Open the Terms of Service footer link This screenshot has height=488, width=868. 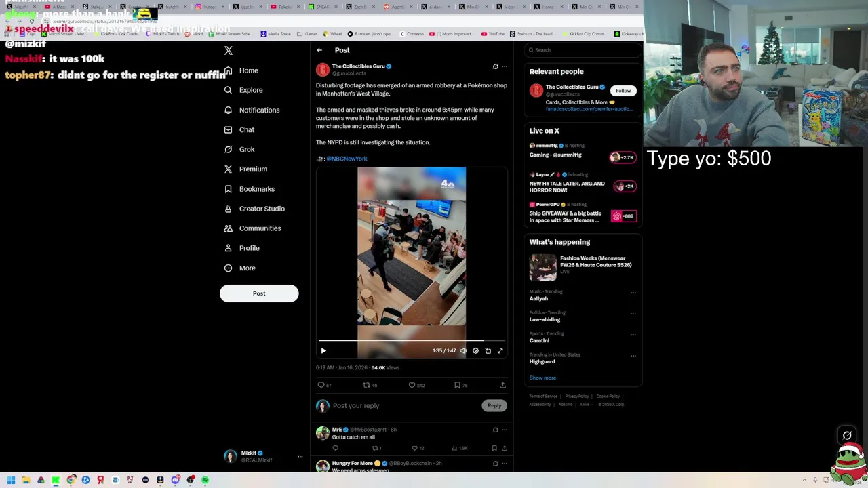[543, 396]
